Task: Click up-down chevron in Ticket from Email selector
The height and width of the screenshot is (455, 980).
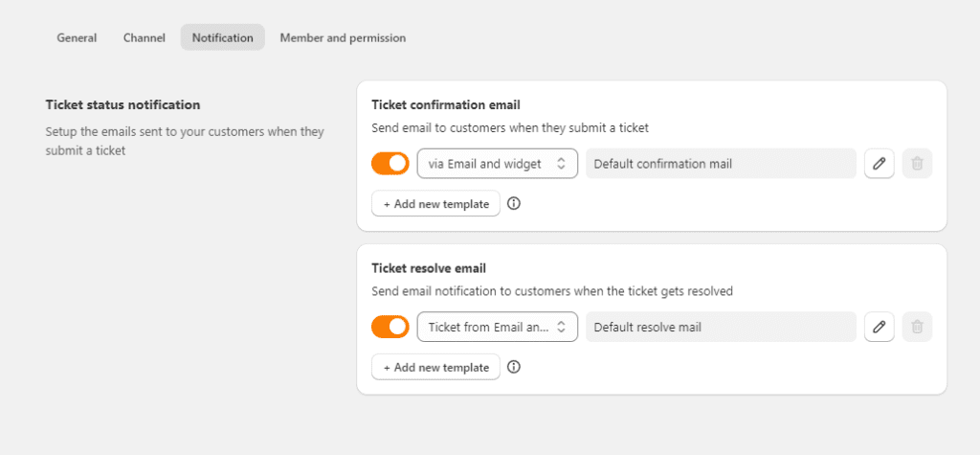Action: (x=561, y=327)
